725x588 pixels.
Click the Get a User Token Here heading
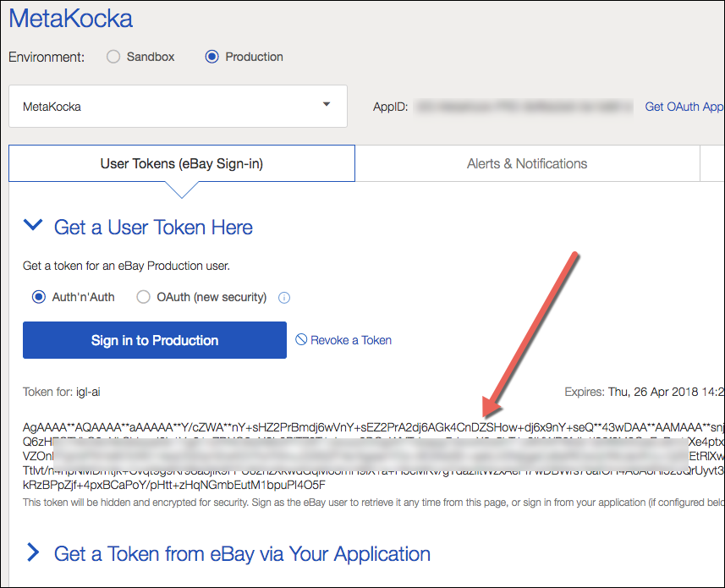[x=153, y=228]
